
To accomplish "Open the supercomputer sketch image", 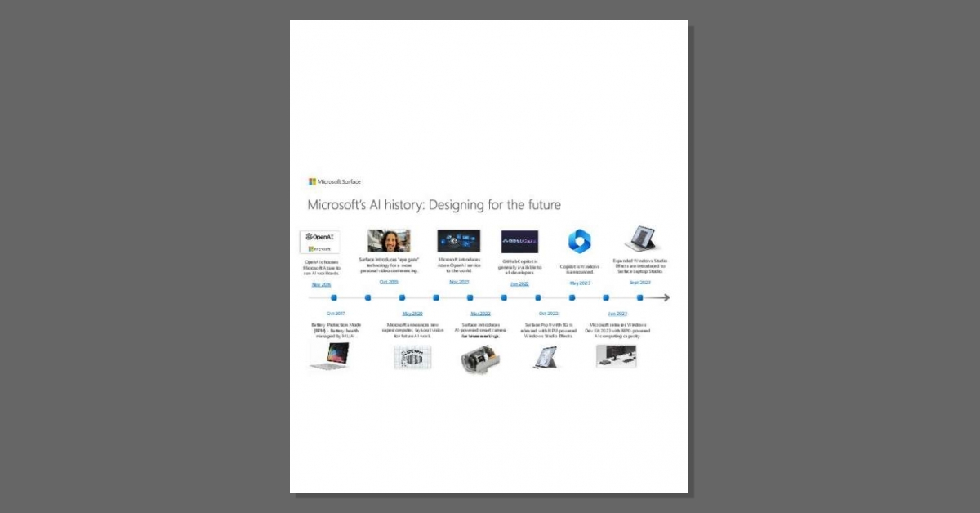I will coord(412,358).
